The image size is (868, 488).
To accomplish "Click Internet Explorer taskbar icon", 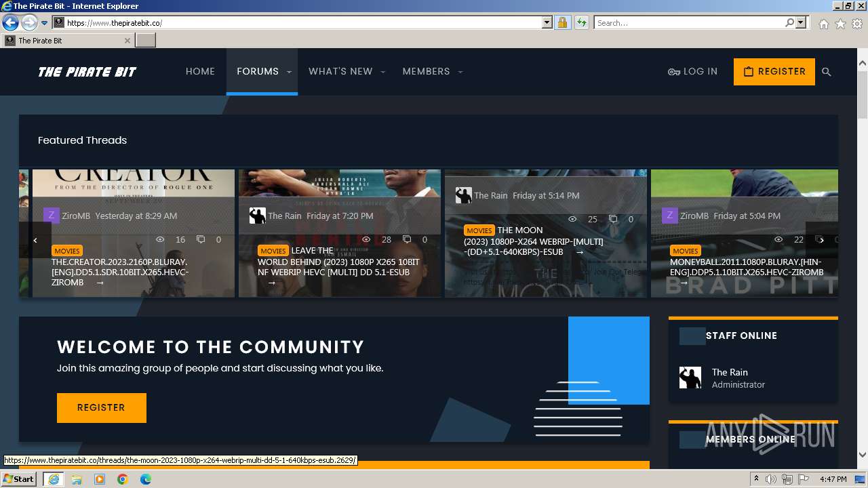I will (54, 479).
